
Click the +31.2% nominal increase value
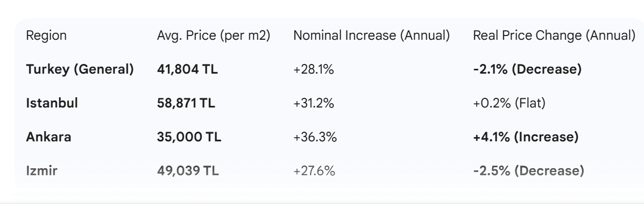pos(314,103)
